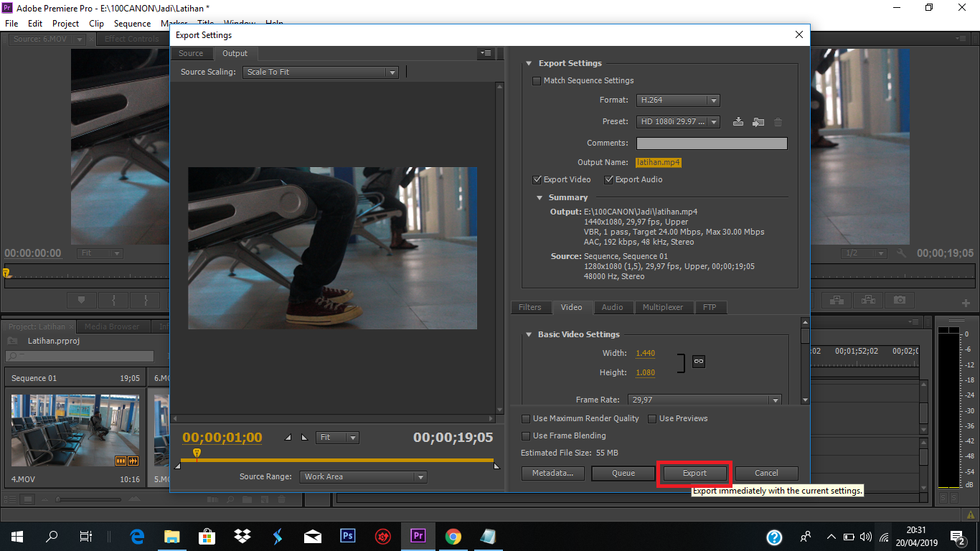Click the Mark Out brace button in Source monitor
The height and width of the screenshot is (551, 980).
pos(146,300)
